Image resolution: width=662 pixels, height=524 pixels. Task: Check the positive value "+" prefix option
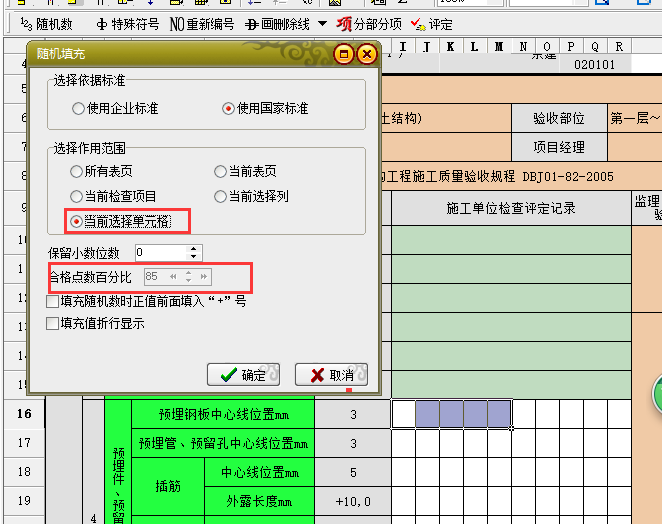pos(54,300)
